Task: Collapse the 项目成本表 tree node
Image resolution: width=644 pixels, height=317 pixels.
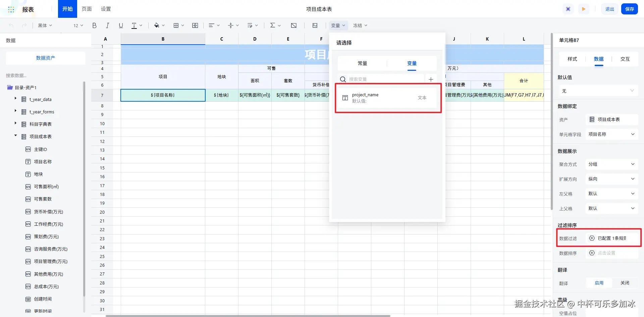Action: (15, 136)
